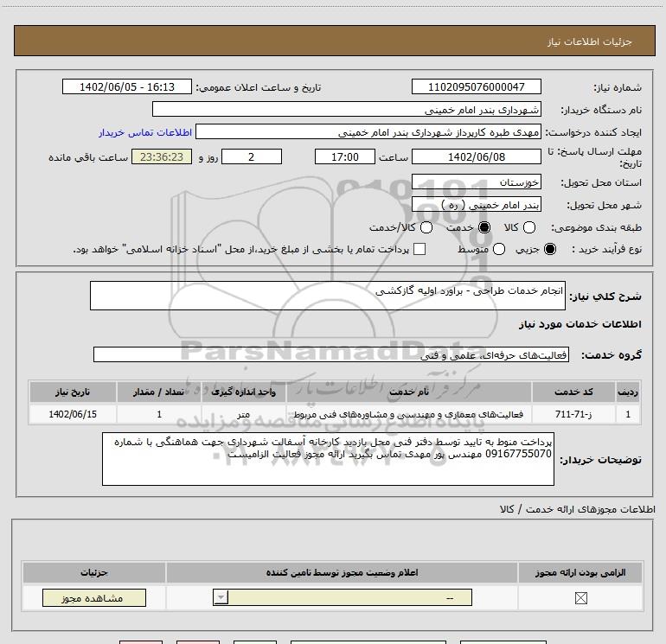Image resolution: width=666 pixels, height=644 pixels.
Task: Click the service group field
Action: [331, 354]
